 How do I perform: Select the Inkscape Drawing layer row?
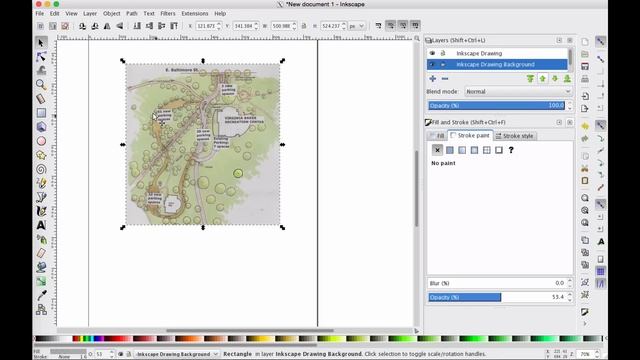click(497, 53)
